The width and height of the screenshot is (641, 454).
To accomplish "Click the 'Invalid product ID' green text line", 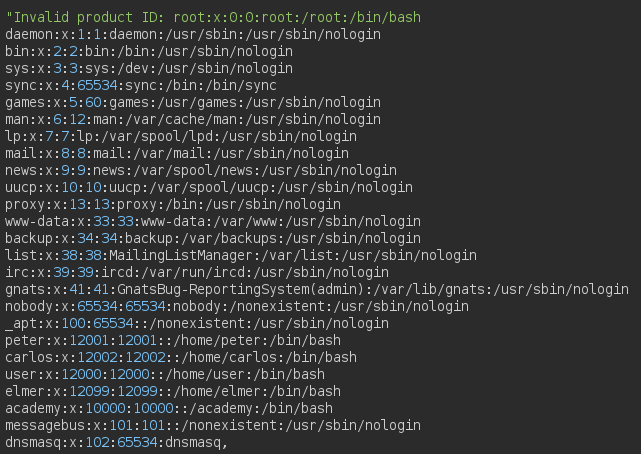I will (x=213, y=18).
